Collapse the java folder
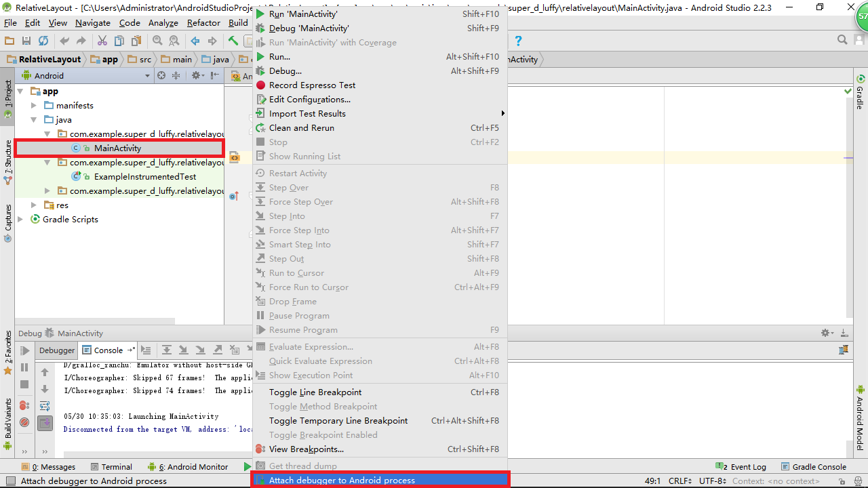 [x=33, y=119]
